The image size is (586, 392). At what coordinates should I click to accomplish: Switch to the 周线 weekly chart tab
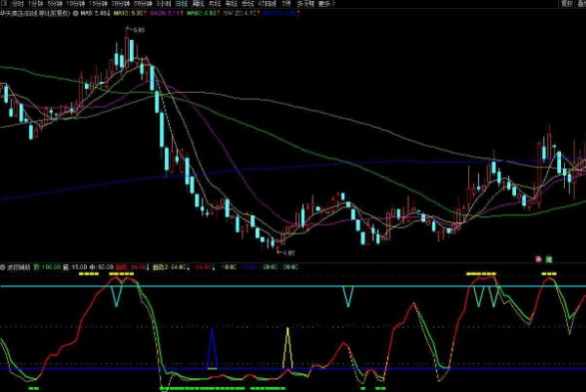(x=198, y=4)
